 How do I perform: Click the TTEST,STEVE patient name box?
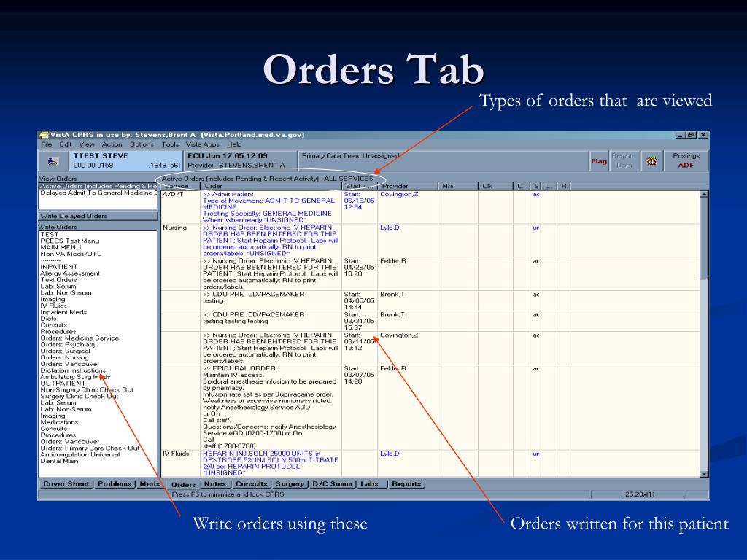coord(125,160)
